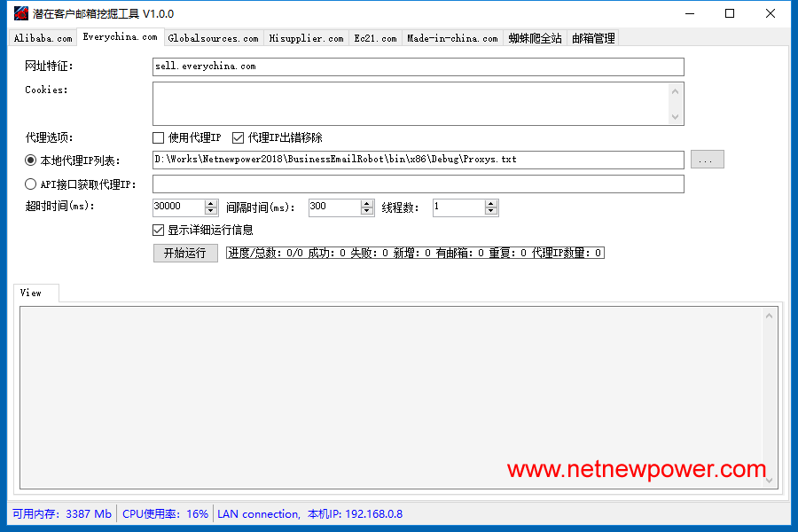Increase the 间隔时间 value with up arrow
The width and height of the screenshot is (798, 532).
[367, 203]
